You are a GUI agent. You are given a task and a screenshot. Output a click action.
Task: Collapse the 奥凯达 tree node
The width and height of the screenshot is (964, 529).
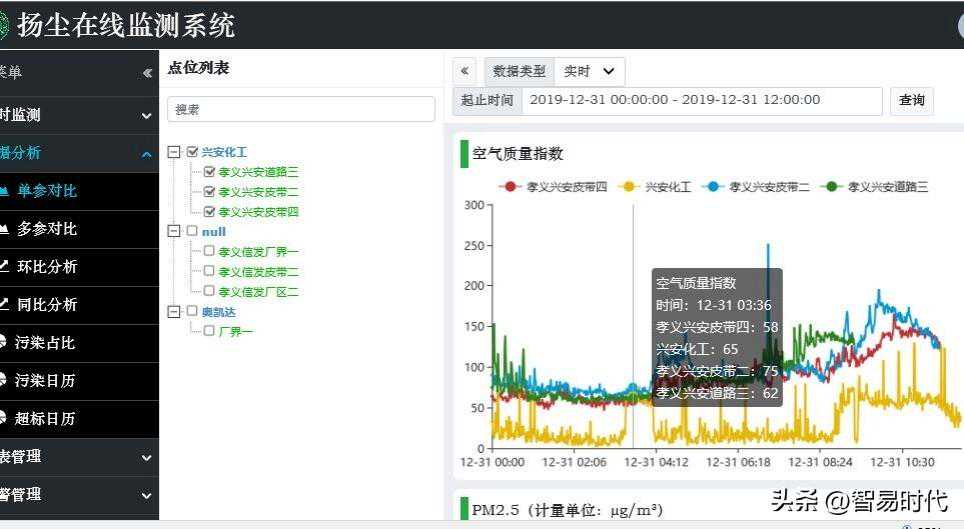(x=174, y=311)
